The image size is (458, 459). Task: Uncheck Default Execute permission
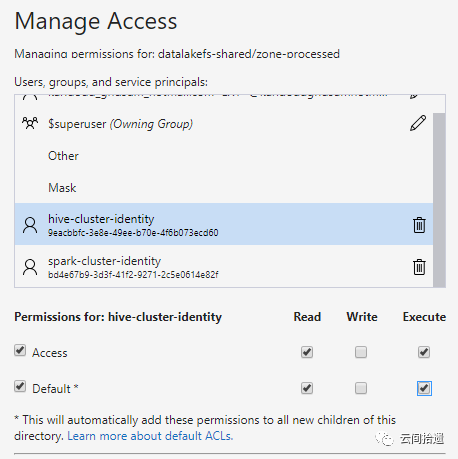coord(424,388)
